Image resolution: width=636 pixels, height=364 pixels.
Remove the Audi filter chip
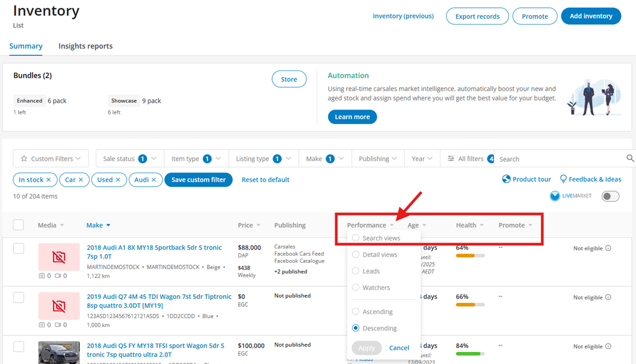pyautogui.click(x=154, y=180)
